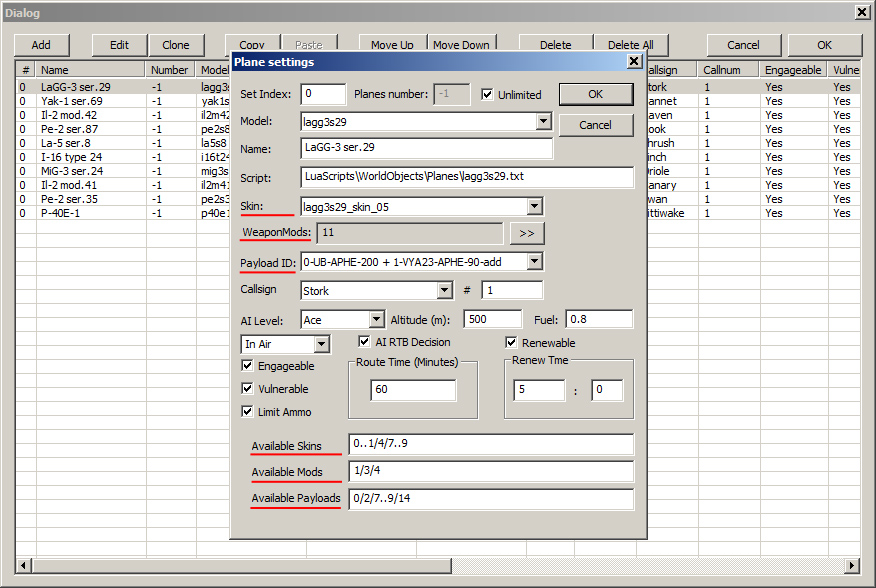Click the callsign number field
Viewport: 876px width, 588px height.
pos(512,290)
